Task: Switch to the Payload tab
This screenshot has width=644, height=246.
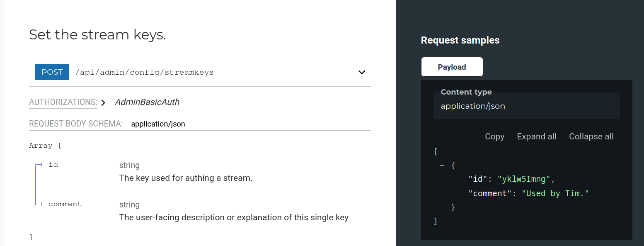Action: coord(452,66)
